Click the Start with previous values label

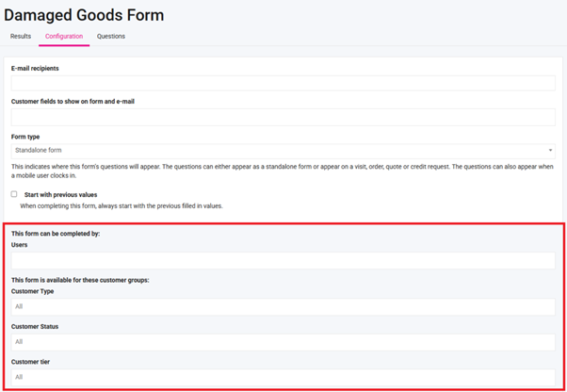tap(62, 194)
